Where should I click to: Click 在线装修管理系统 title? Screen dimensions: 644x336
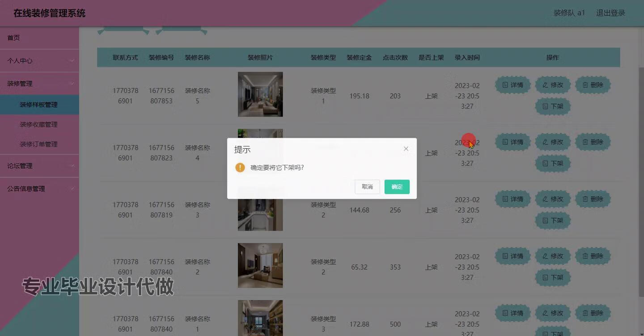(49, 13)
